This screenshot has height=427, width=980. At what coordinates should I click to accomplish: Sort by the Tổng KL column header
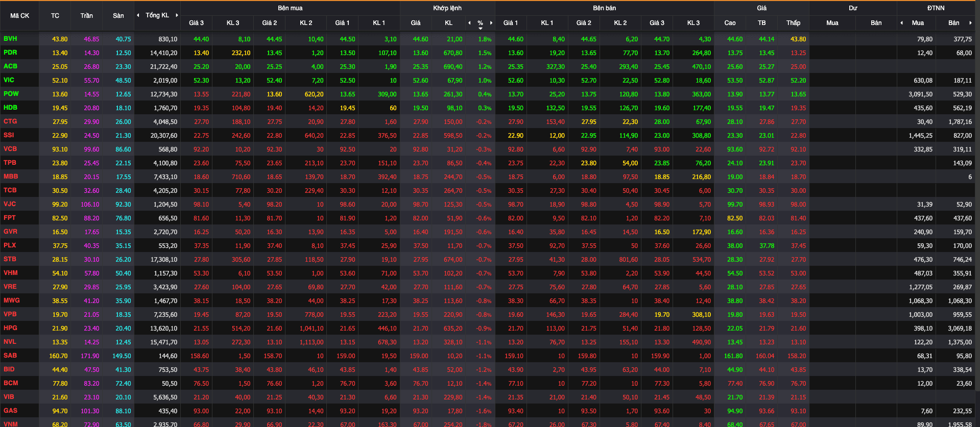point(157,15)
